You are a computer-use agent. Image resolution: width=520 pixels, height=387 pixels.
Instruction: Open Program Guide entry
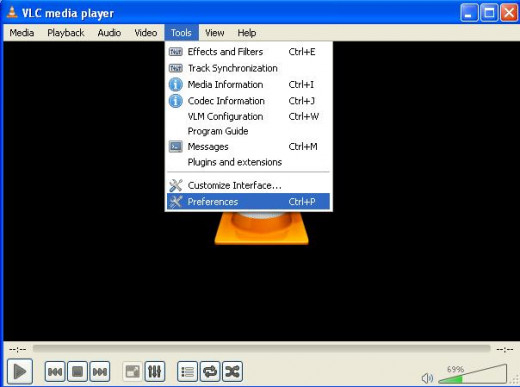coord(248,131)
